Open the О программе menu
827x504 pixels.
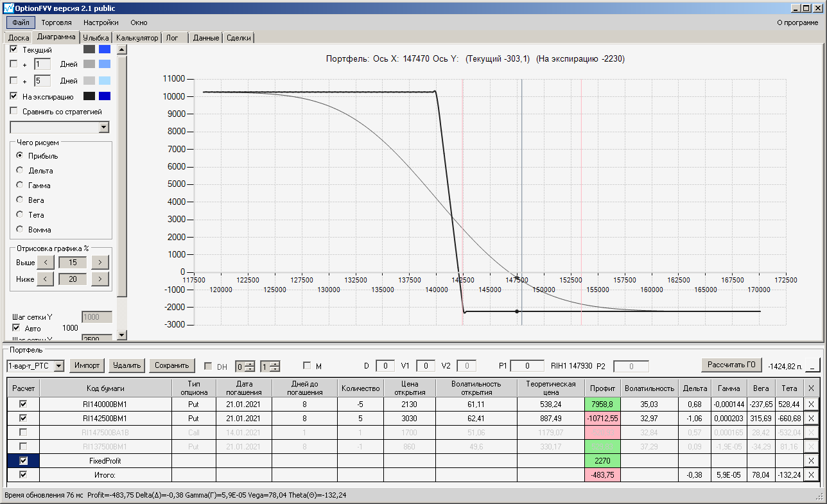[797, 22]
